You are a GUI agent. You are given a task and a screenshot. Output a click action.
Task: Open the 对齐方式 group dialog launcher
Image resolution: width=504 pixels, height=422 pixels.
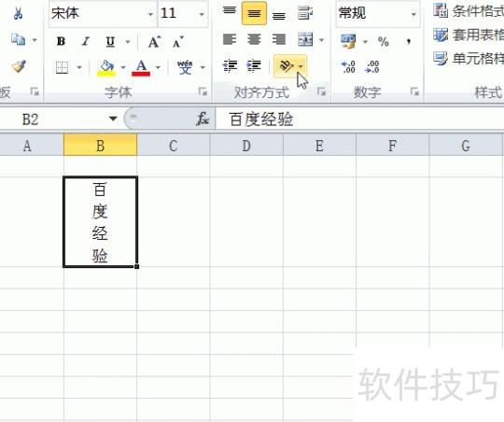[321, 92]
